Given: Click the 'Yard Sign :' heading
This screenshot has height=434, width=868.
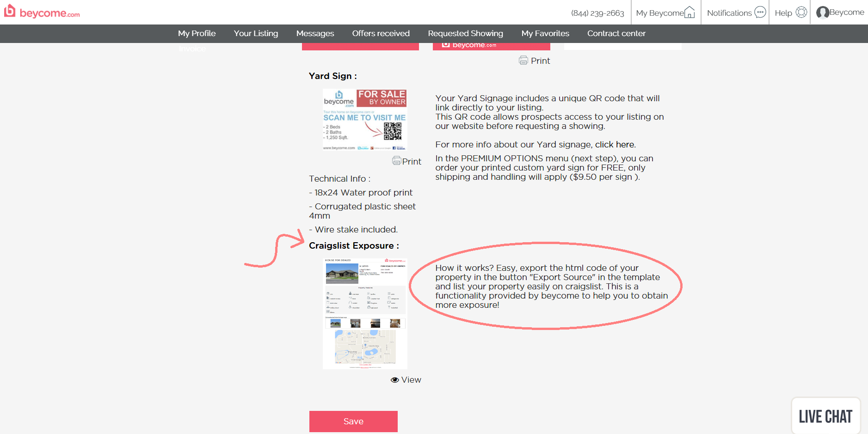Looking at the screenshot, I should (333, 76).
